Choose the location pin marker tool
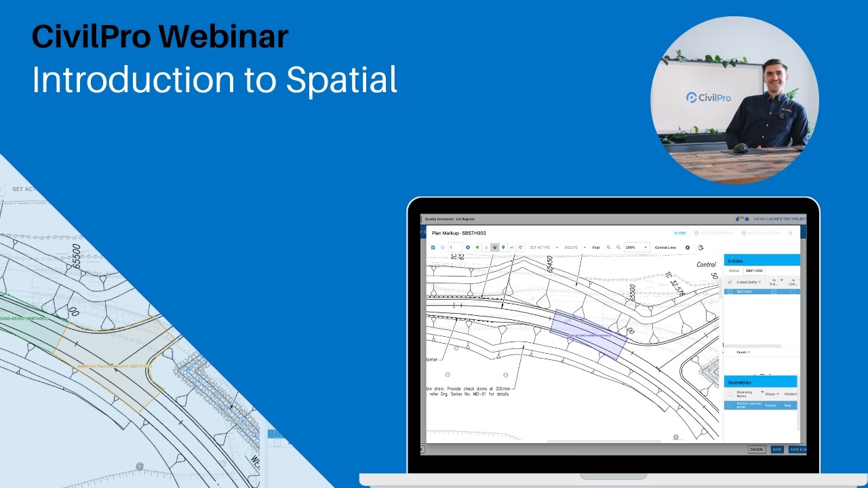 pyautogui.click(x=503, y=247)
